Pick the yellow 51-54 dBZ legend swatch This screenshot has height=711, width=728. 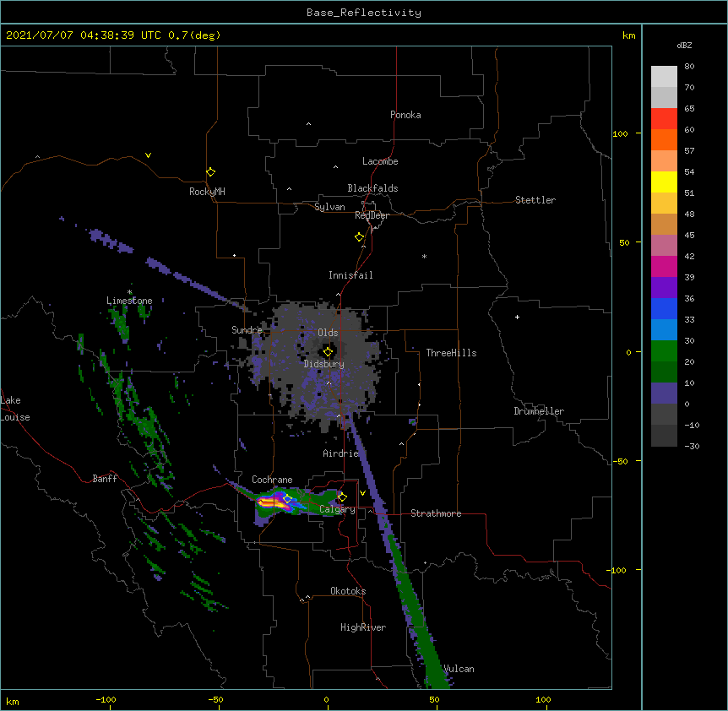coord(664,182)
